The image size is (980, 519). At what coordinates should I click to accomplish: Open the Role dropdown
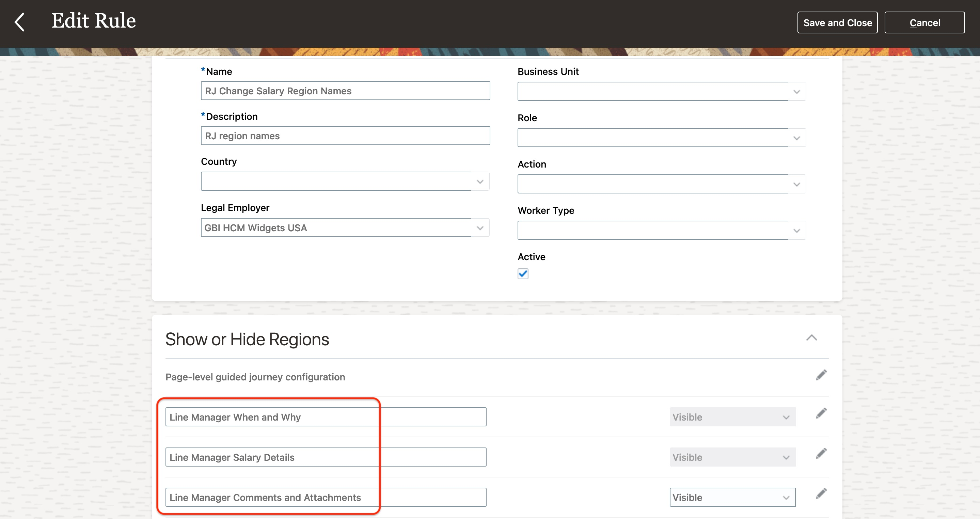(796, 138)
